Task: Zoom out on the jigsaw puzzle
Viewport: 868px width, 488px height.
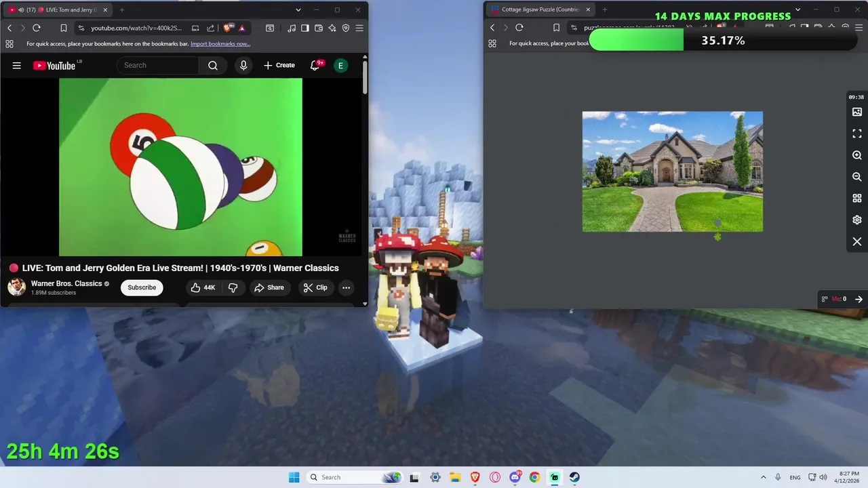Action: pos(857,177)
